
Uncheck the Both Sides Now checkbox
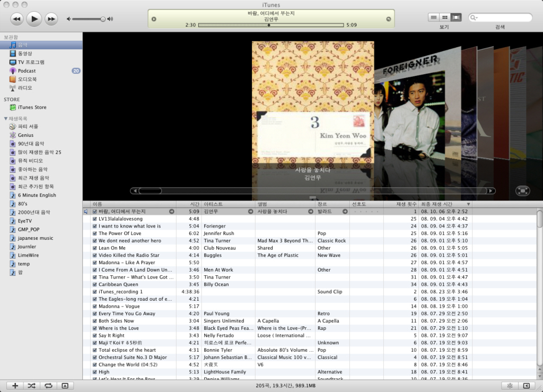pos(94,321)
